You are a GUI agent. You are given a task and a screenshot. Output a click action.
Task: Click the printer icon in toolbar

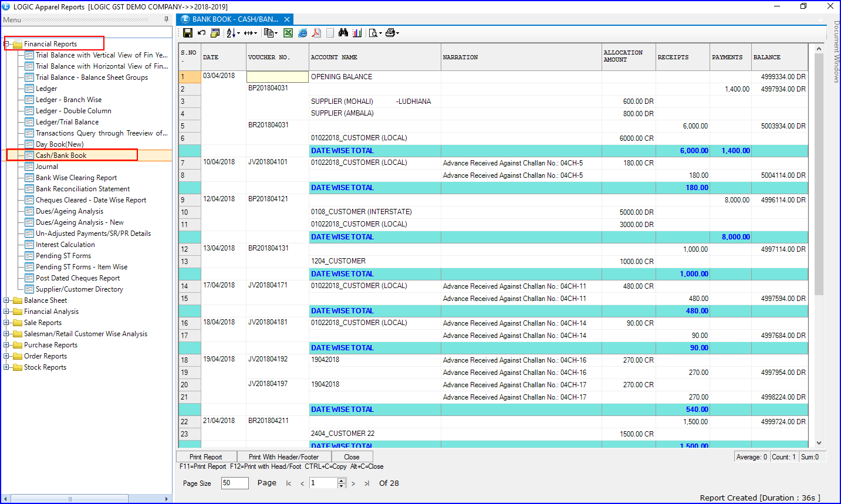point(391,33)
